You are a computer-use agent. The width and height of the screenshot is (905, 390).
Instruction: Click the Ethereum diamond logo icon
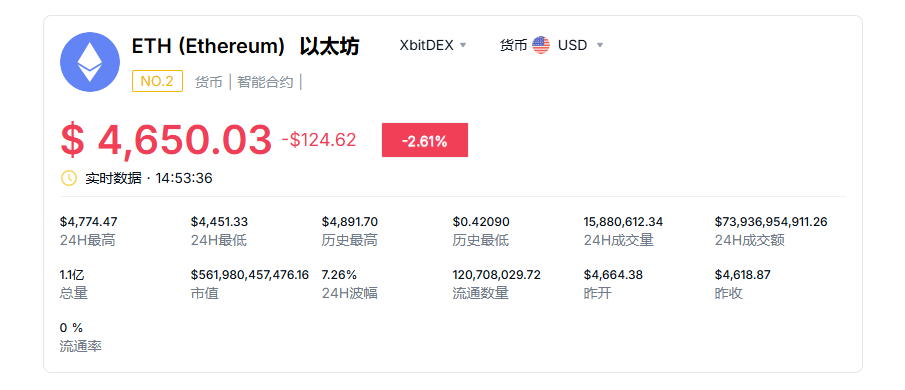[90, 62]
